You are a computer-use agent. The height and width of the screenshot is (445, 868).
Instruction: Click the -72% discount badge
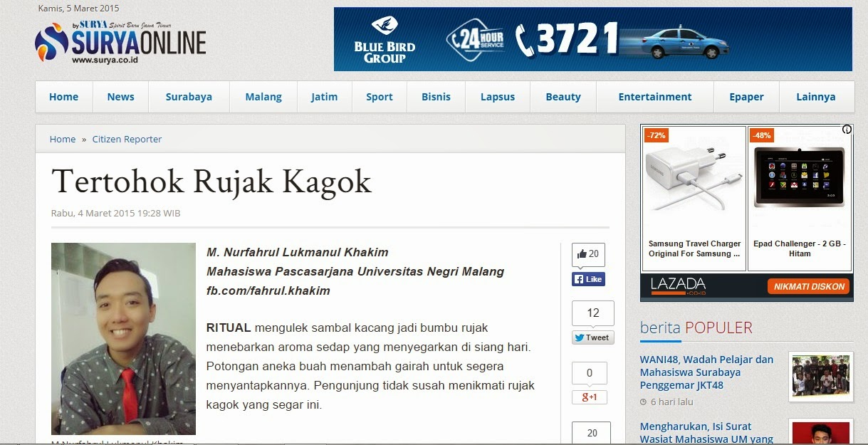point(656,135)
